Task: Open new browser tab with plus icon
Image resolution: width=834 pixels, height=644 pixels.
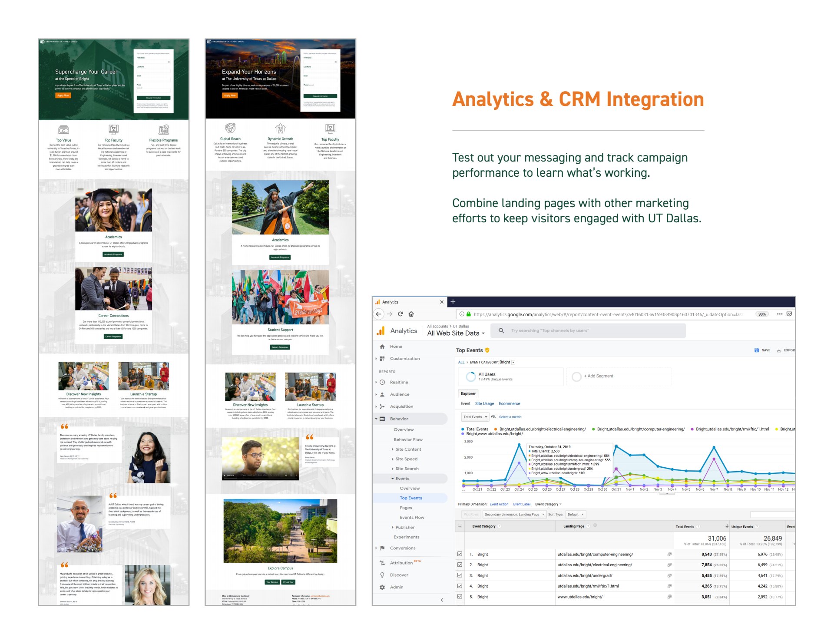Action: pos(453,301)
